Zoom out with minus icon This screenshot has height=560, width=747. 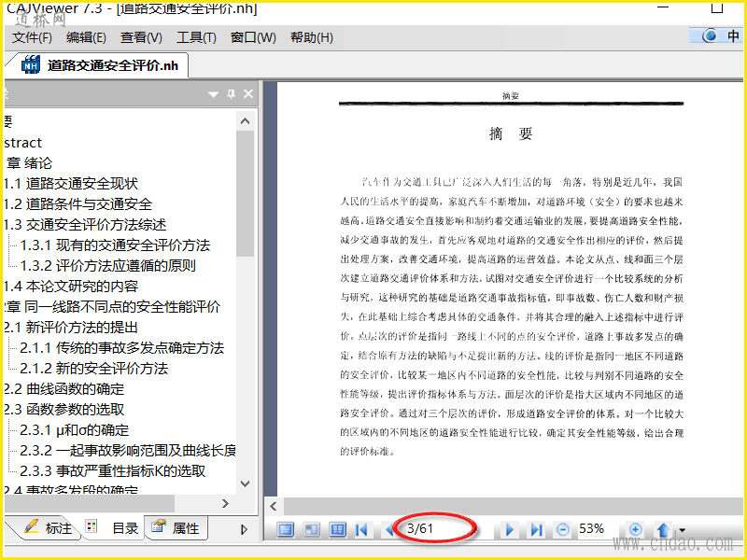tap(563, 529)
